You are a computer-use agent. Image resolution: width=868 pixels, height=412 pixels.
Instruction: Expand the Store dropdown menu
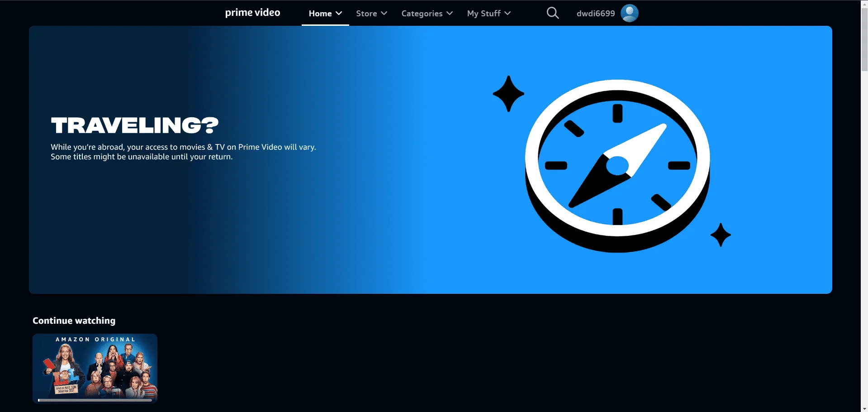click(371, 14)
